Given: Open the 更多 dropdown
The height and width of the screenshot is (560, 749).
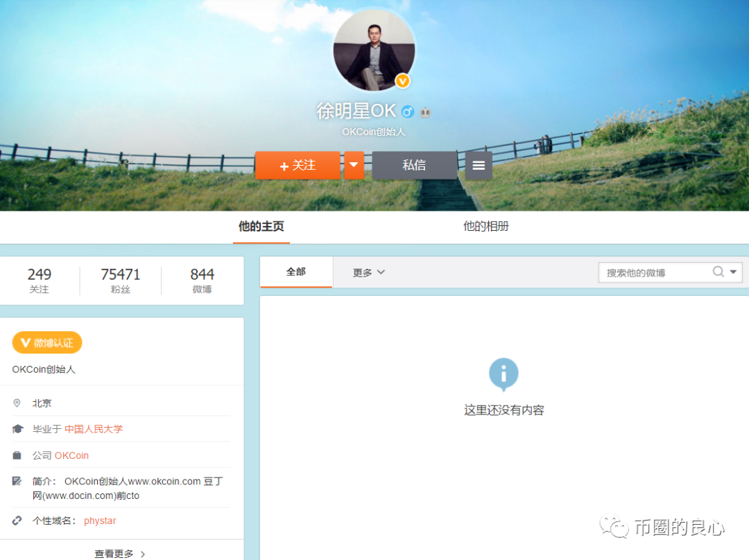Looking at the screenshot, I should pos(367,272).
